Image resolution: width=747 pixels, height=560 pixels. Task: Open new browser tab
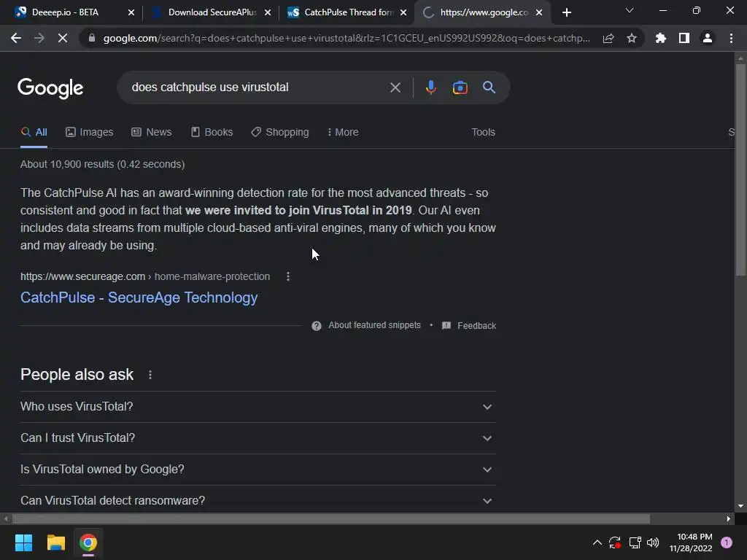pyautogui.click(x=566, y=12)
